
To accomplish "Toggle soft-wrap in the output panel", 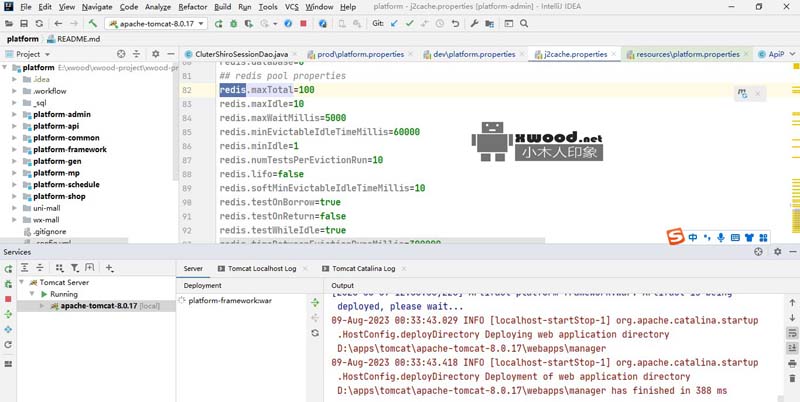I will (792, 333).
